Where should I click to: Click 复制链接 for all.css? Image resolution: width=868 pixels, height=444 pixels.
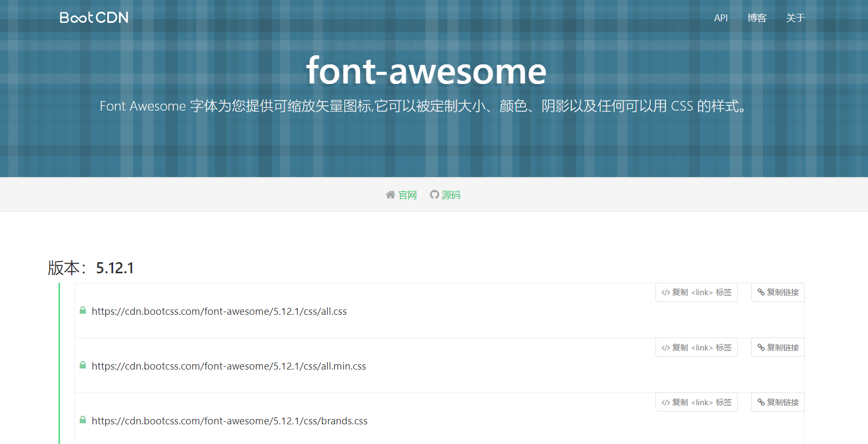point(778,292)
